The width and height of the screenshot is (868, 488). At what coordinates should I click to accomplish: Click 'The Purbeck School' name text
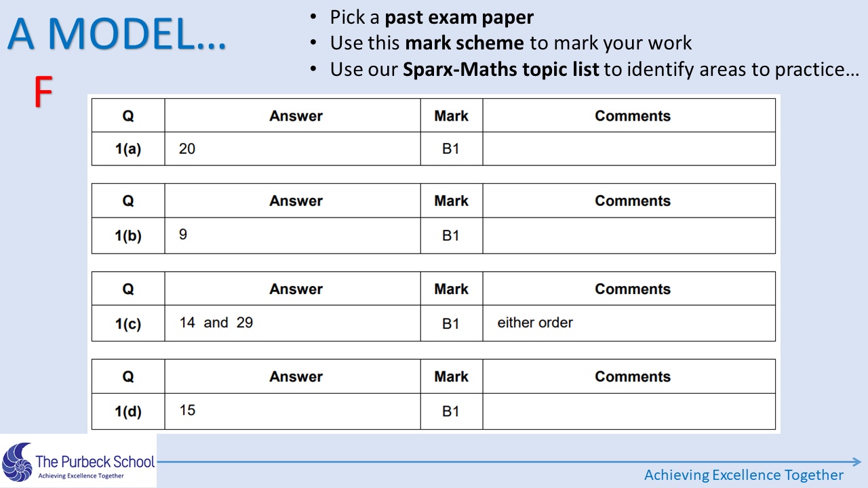pos(95,462)
